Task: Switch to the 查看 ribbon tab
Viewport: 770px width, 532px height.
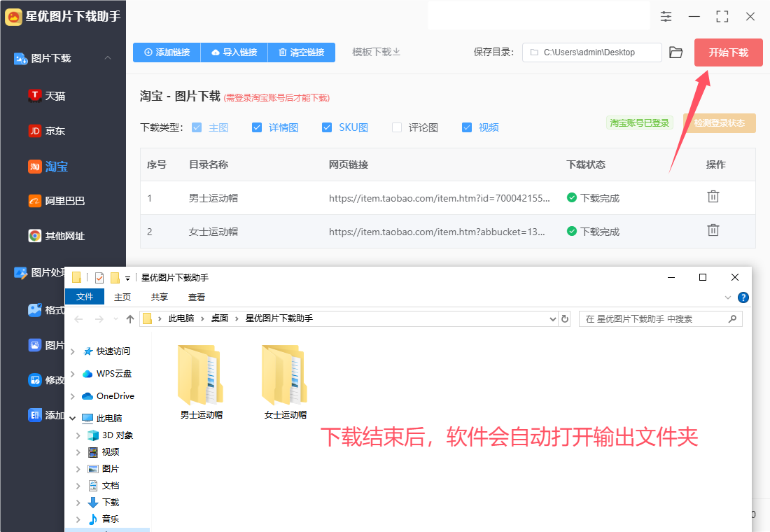Action: (197, 297)
